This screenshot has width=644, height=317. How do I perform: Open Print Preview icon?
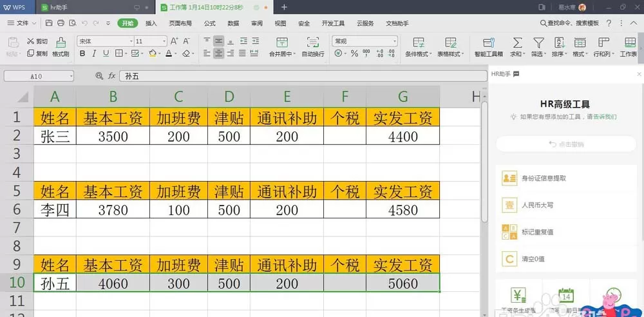point(73,23)
